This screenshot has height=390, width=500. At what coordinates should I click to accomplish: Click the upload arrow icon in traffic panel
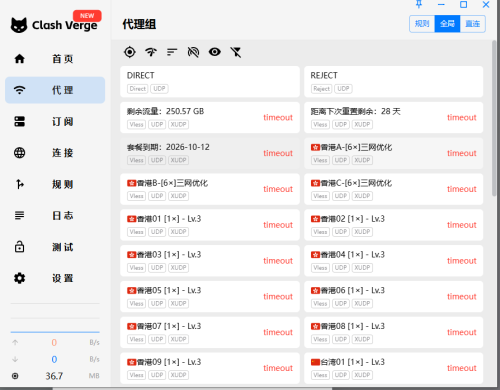tap(15, 342)
